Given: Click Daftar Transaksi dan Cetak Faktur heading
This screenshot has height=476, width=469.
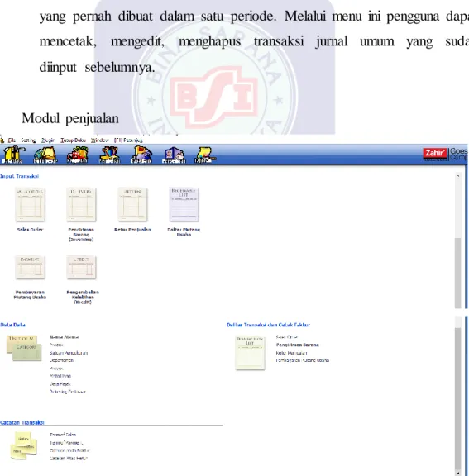Looking at the screenshot, I should coord(268,325).
